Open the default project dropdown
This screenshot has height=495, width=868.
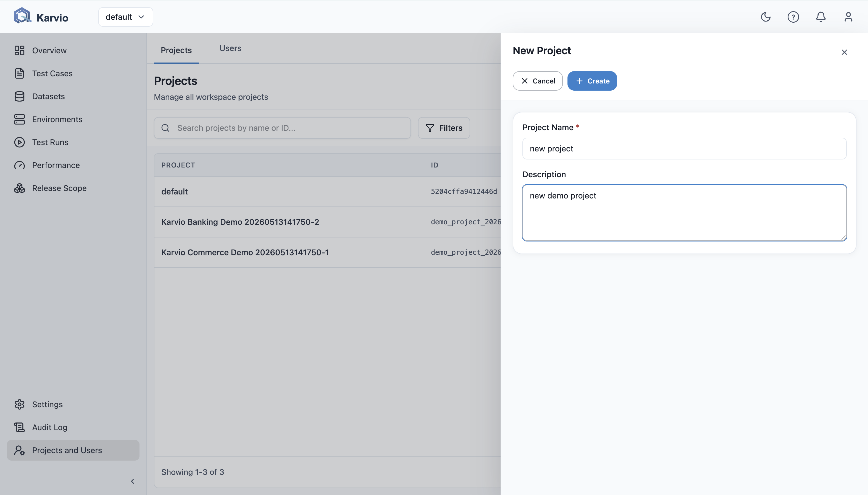tap(125, 17)
